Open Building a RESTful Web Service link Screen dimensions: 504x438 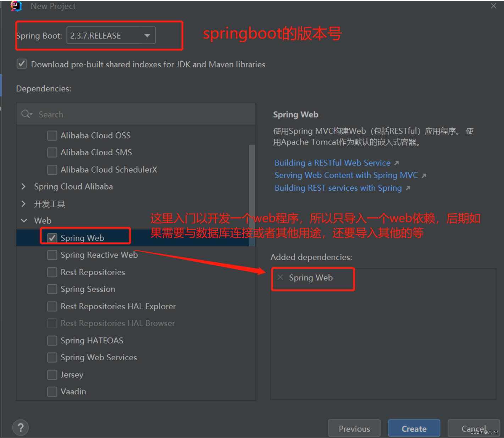pos(332,163)
